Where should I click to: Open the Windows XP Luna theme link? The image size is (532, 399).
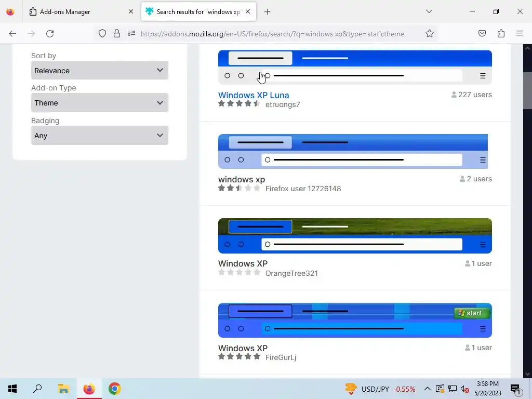coord(254,95)
